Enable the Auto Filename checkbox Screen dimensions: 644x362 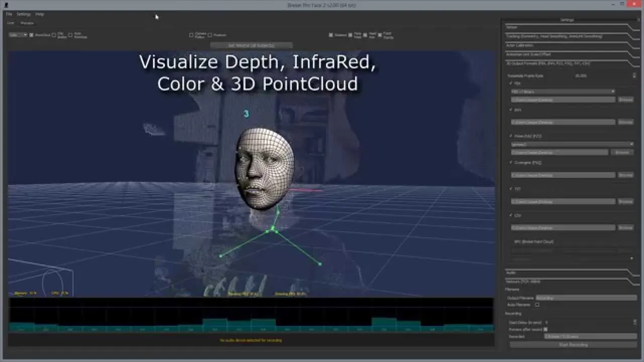point(537,305)
